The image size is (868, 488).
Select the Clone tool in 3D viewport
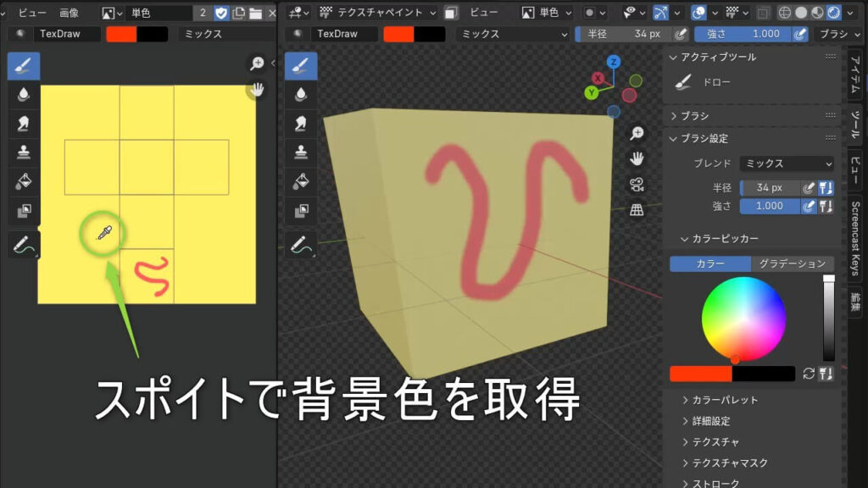click(x=301, y=152)
